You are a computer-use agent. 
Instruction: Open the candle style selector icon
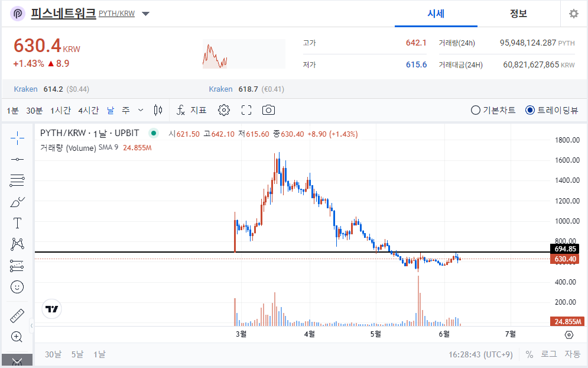click(158, 109)
